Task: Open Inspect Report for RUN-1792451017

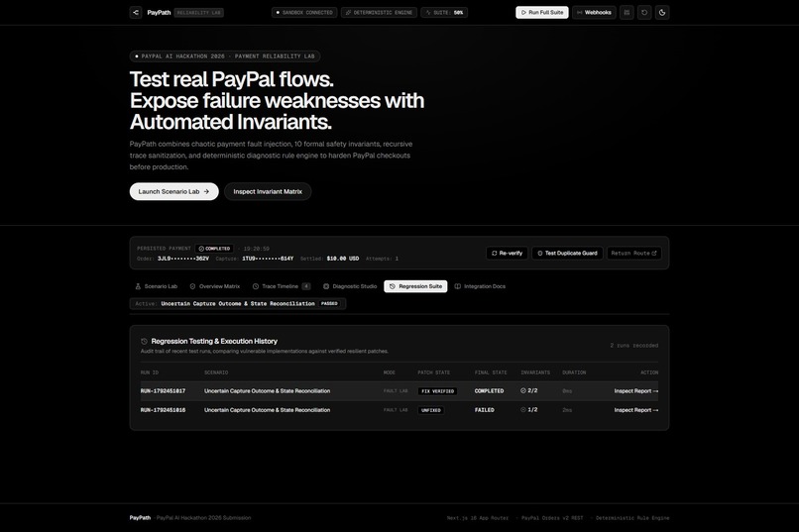Action: 636,391
